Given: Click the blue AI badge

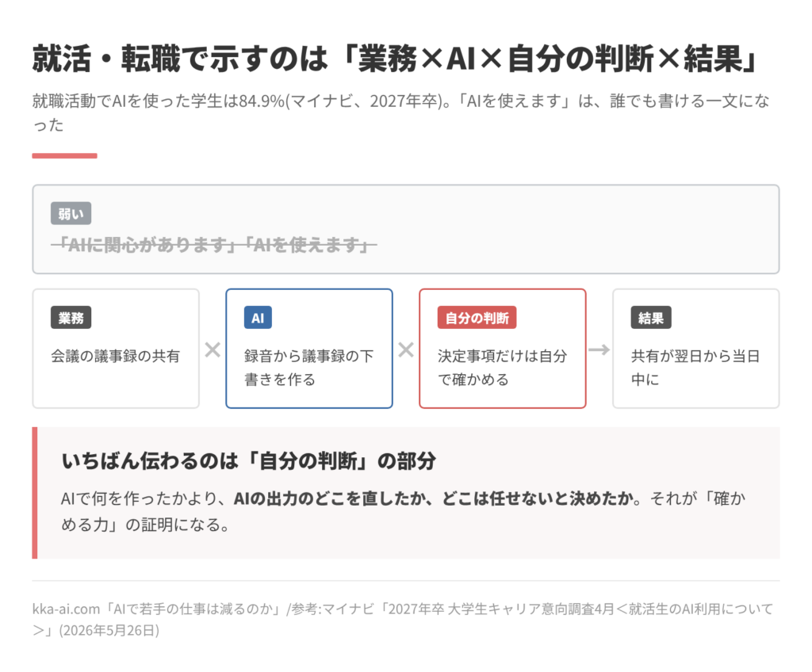Looking at the screenshot, I should (x=258, y=318).
